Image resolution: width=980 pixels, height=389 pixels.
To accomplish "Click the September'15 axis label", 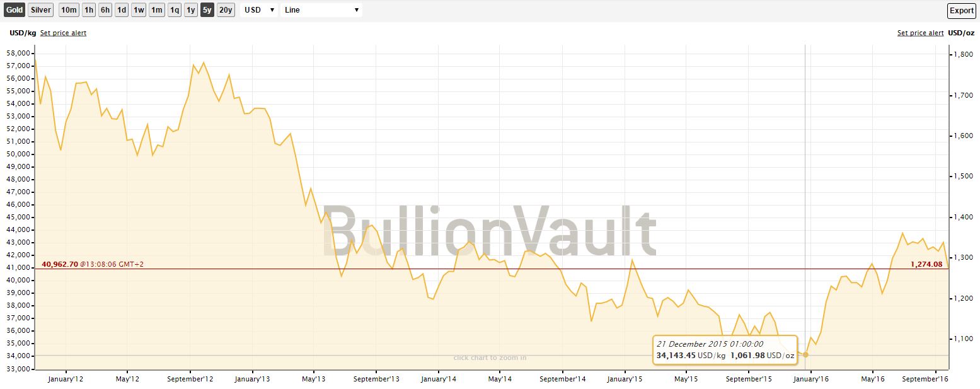I will click(x=749, y=379).
